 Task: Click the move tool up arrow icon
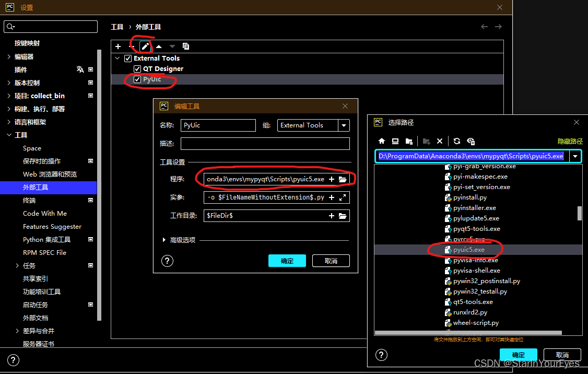click(x=159, y=46)
